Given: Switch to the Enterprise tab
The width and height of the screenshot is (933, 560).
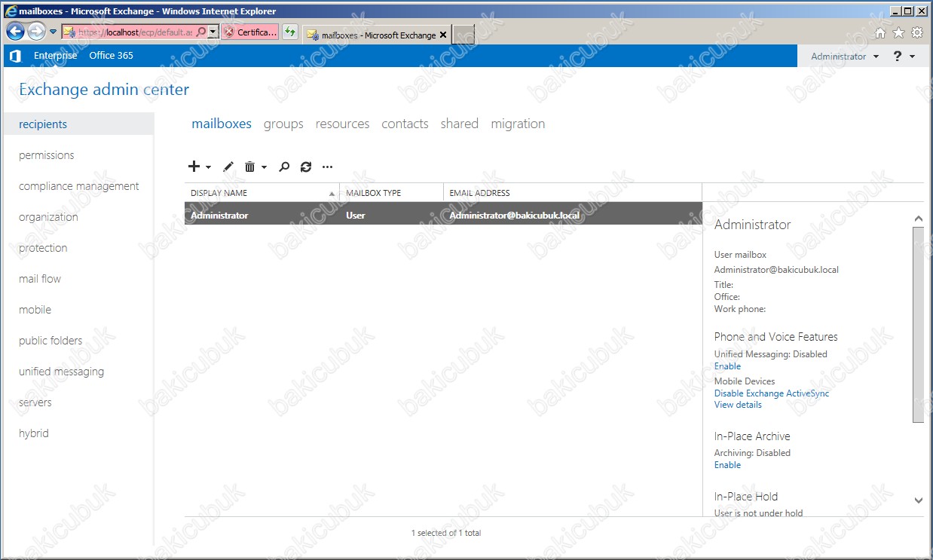Looking at the screenshot, I should coord(55,56).
